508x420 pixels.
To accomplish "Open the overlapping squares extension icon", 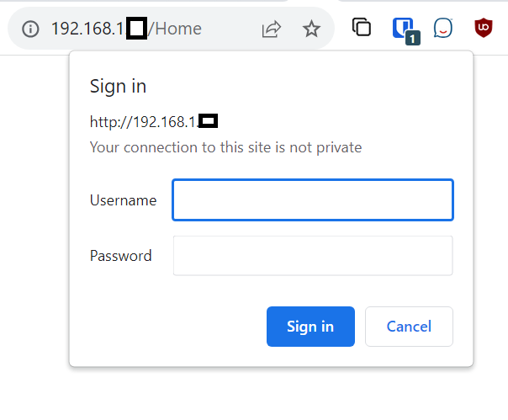I will point(362,28).
